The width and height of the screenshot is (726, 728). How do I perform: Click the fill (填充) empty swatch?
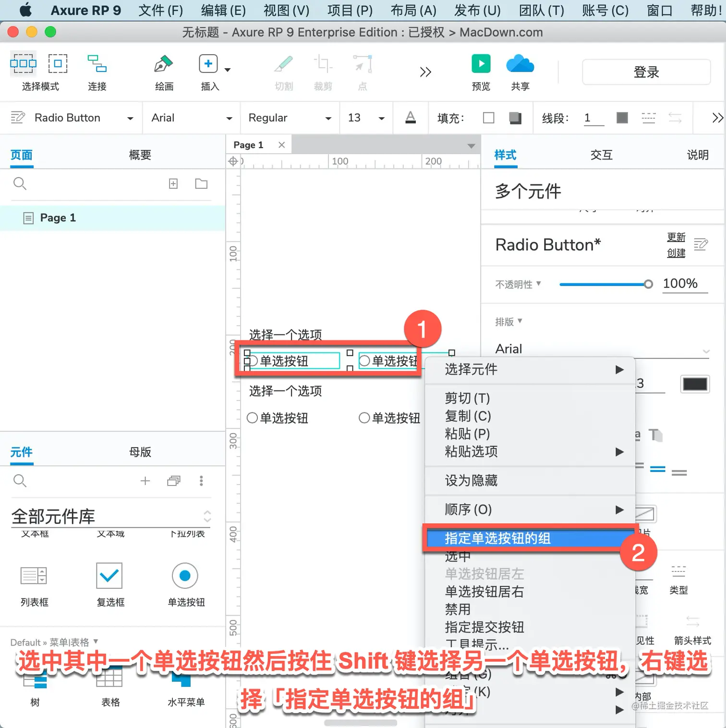point(489,118)
